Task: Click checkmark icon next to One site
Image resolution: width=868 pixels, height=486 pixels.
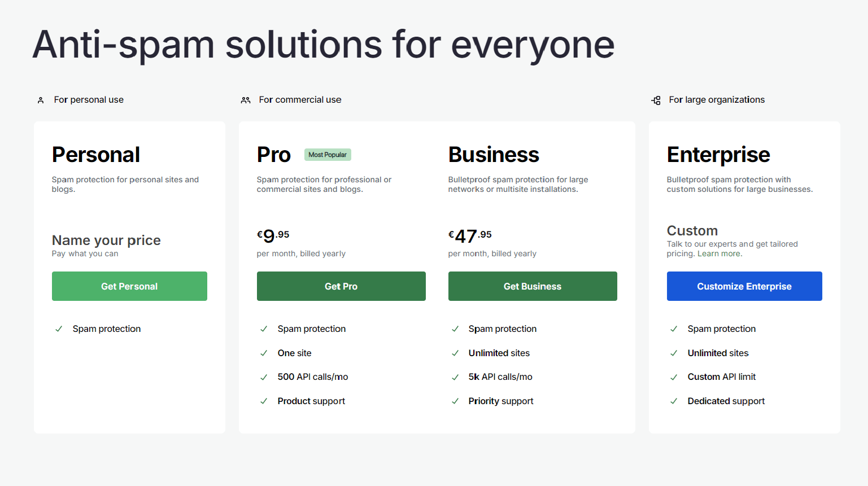Action: click(264, 353)
